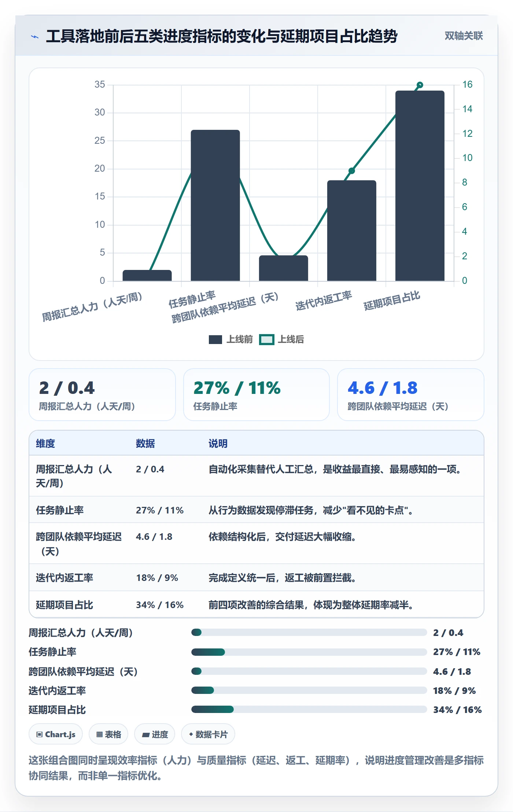Click the 延期项目占比 progress bar
513x812 pixels.
coord(309,709)
